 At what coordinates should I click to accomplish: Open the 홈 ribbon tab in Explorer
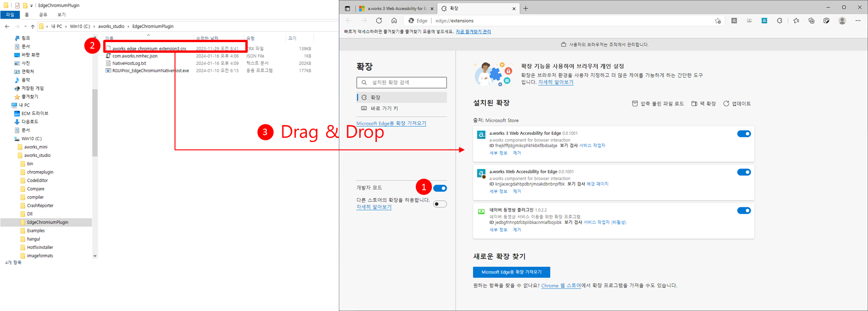point(27,15)
